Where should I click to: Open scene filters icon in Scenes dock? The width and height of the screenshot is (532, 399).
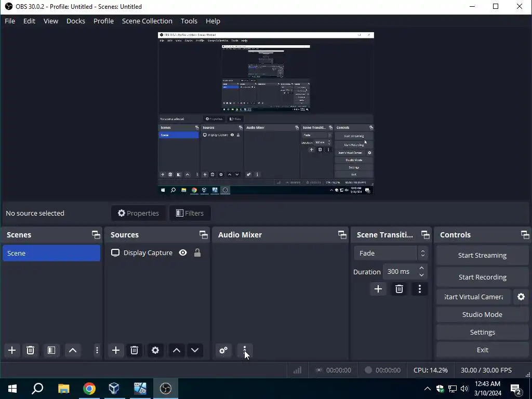[51, 350]
